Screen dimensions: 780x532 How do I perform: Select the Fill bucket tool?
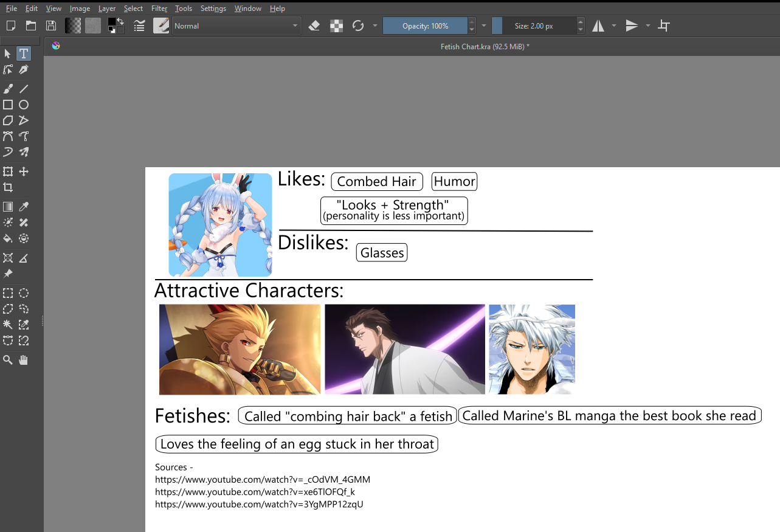tap(8, 238)
